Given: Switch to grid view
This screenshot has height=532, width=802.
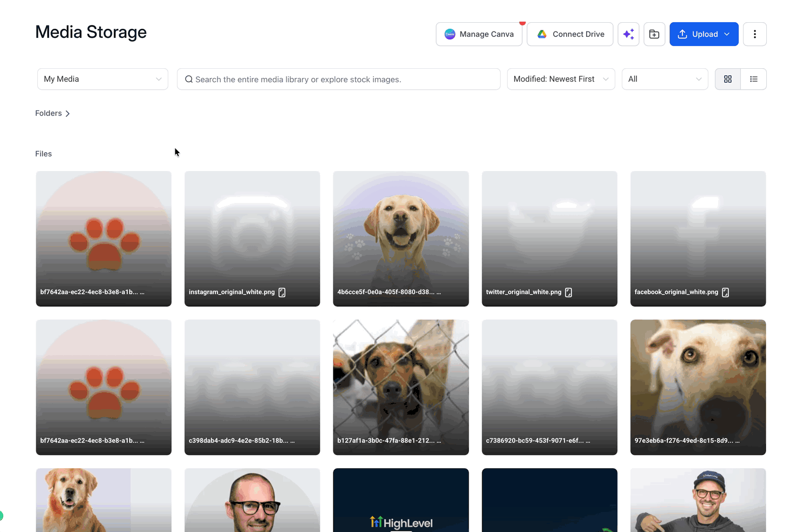Looking at the screenshot, I should [x=728, y=79].
